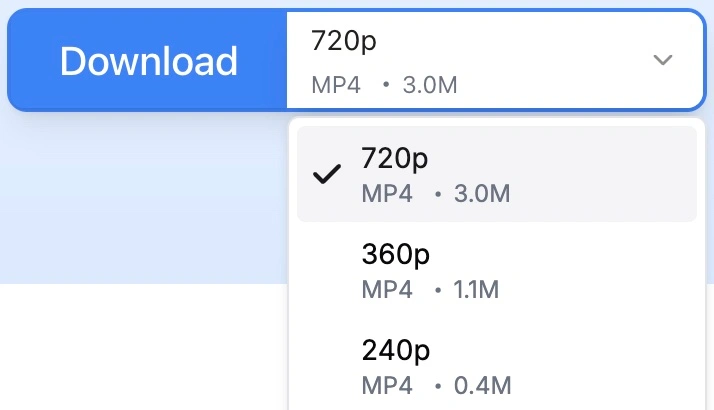The image size is (714, 410).
Task: Click the 1.1M file size label
Action: 476,289
